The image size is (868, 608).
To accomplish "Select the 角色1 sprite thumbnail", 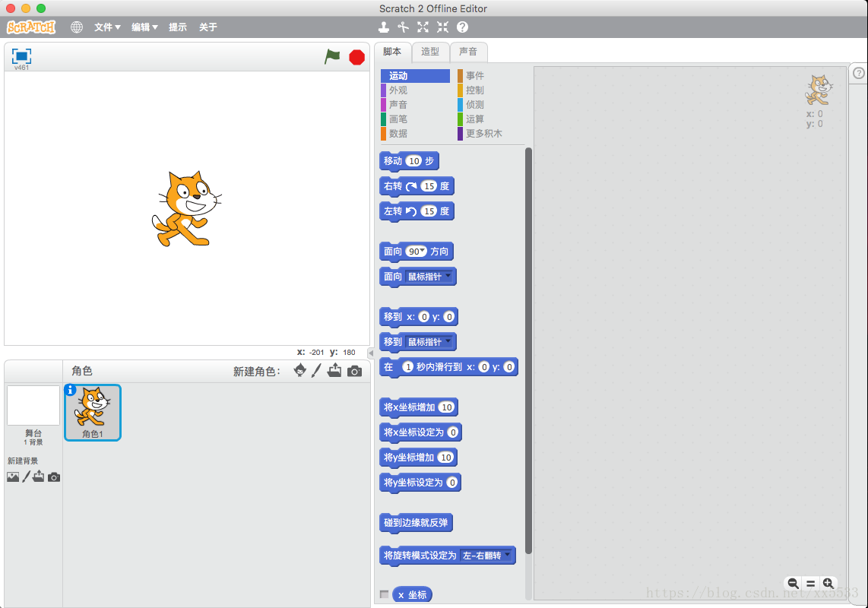I will tap(93, 412).
